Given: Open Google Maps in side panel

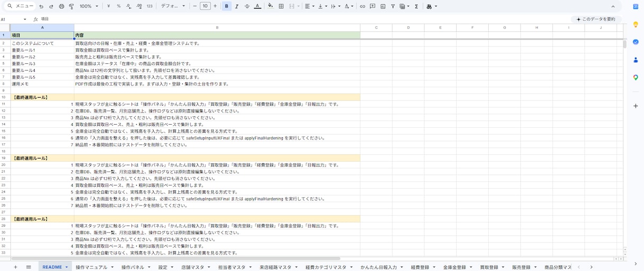Looking at the screenshot, I should (636, 78).
